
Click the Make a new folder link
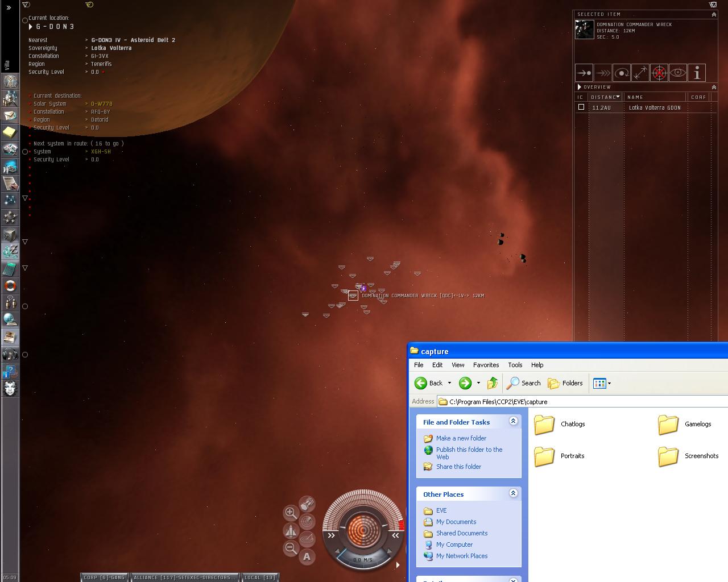pyautogui.click(x=461, y=438)
